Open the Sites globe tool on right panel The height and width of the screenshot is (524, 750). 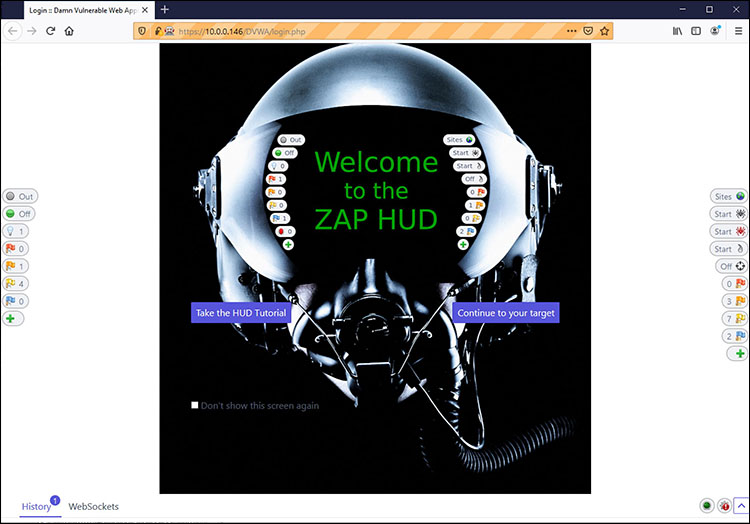729,196
